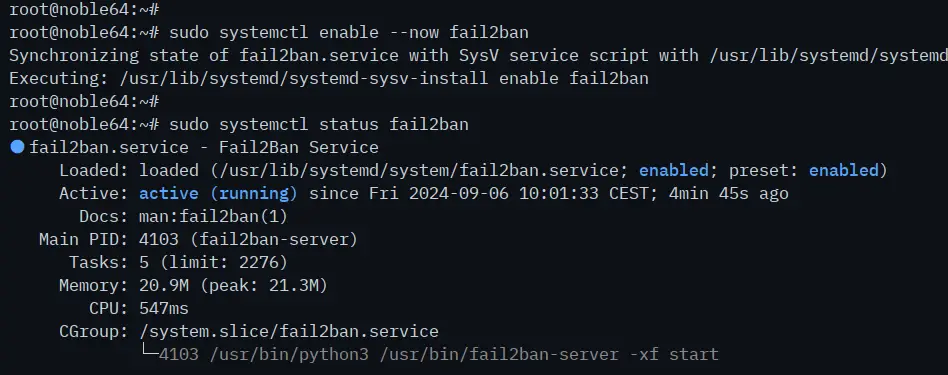Screen dimensions: 948x375
Task: Click the CPU value 547ms
Action: tap(164, 308)
